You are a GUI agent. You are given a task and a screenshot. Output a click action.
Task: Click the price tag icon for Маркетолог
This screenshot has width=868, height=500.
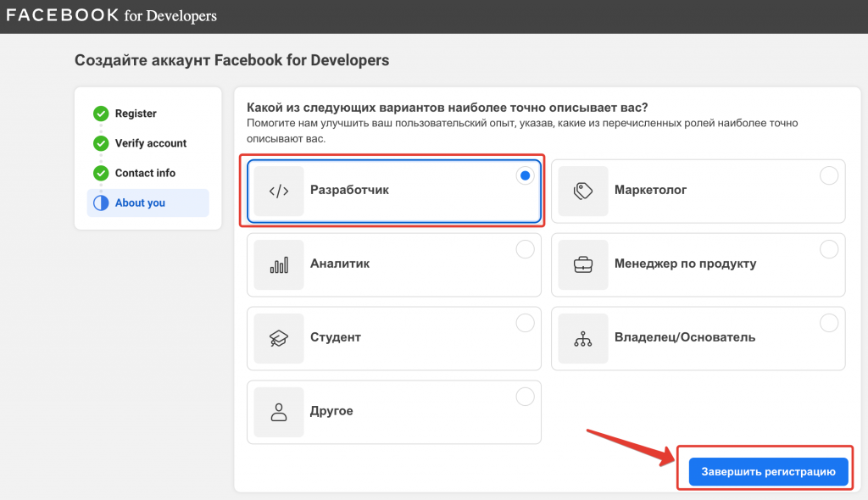[583, 191]
